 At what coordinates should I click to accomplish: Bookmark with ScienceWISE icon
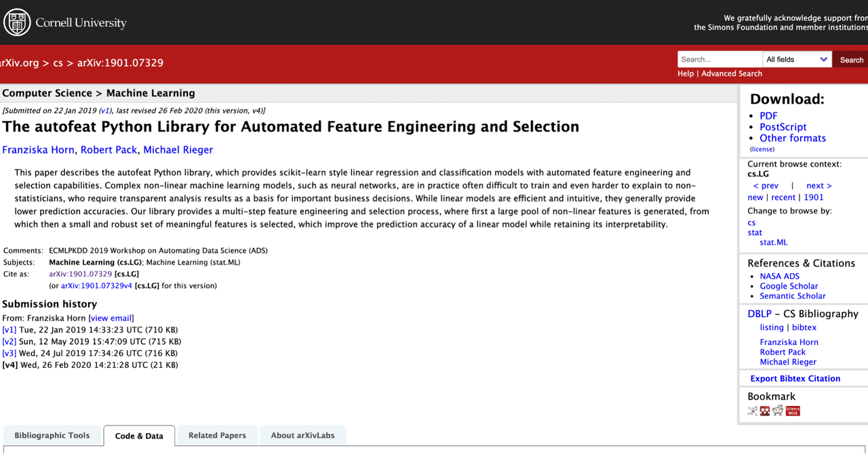pos(793,411)
